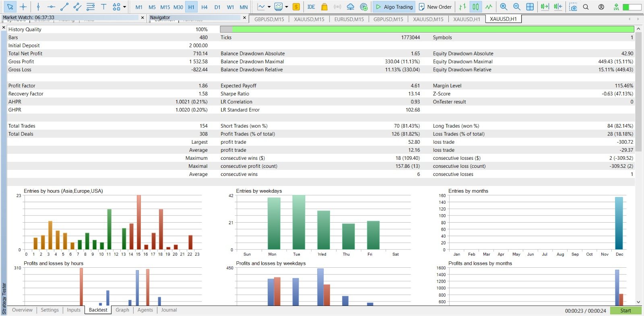Viewport: 644px width, 316px height.
Task: Select the equidistant channel tool
Action: 77,7
